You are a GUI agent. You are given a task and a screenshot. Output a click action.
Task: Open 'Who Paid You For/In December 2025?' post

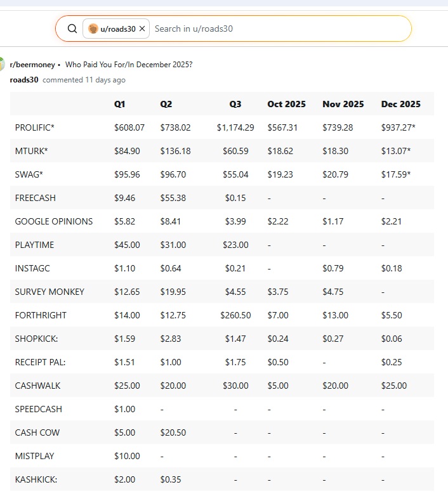pos(129,65)
